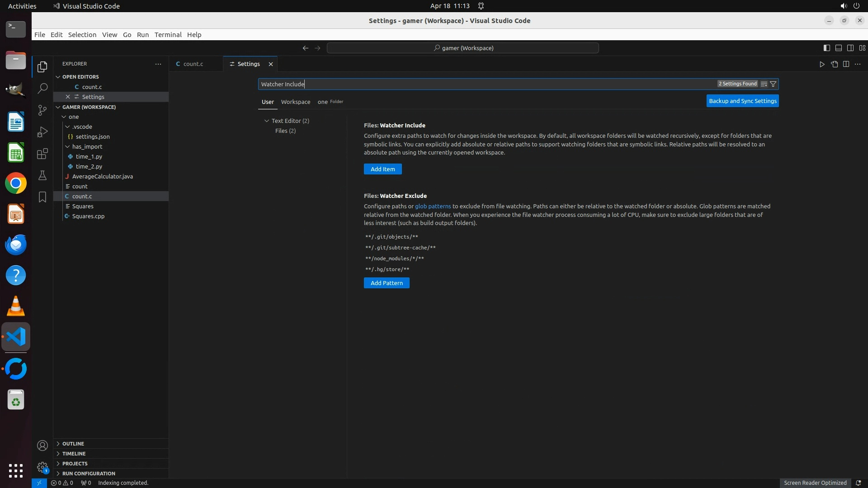This screenshot has width=868, height=488.
Task: Switch to the Workspace settings tab
Action: (x=296, y=102)
